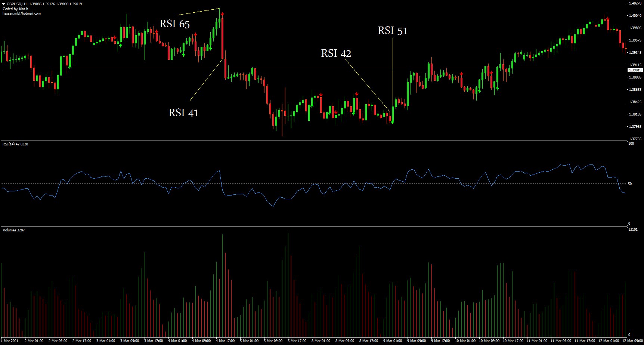Click the 13101 volume scale maximum label
This screenshot has height=345, width=644.
(x=633, y=230)
